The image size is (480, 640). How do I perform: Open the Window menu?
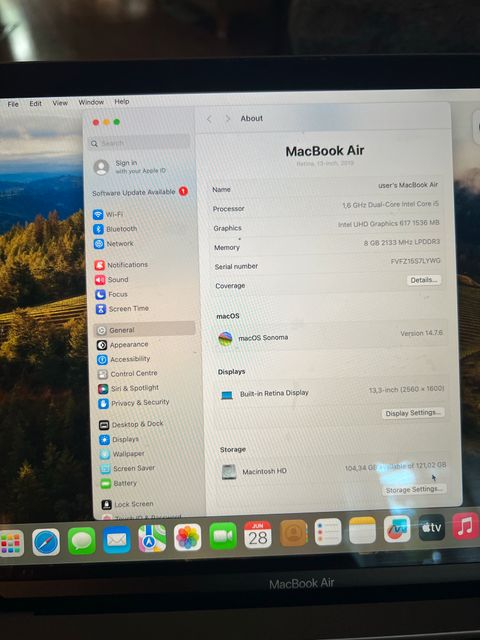(x=91, y=102)
